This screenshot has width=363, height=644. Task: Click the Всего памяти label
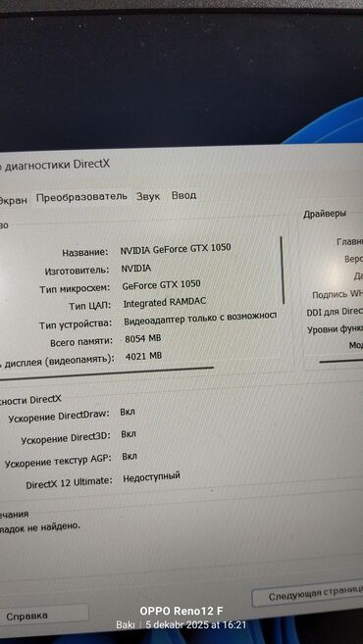[x=81, y=342]
